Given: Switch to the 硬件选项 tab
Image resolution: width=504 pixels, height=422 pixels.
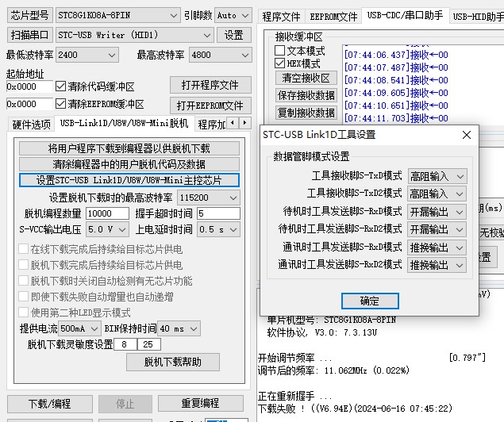Looking at the screenshot, I should pyautogui.click(x=31, y=125).
